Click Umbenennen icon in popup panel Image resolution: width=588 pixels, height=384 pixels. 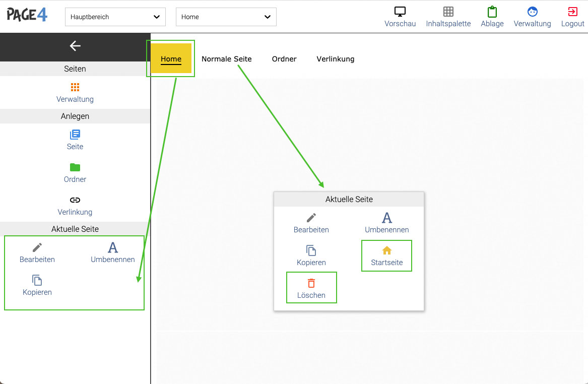[x=387, y=218]
